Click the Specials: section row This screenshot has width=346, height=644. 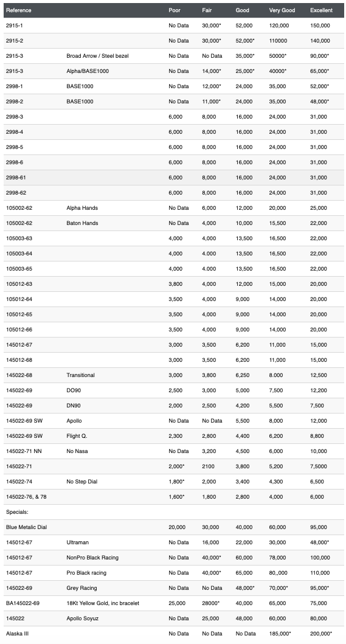pyautogui.click(x=174, y=512)
